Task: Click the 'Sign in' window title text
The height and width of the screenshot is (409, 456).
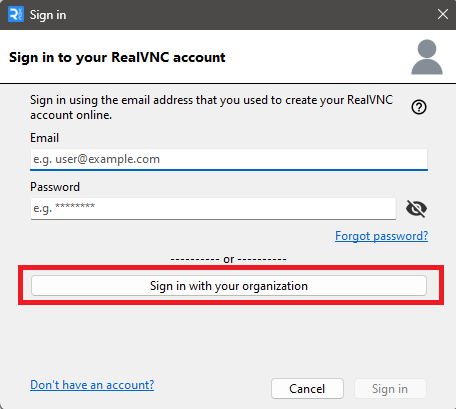Action: point(48,15)
